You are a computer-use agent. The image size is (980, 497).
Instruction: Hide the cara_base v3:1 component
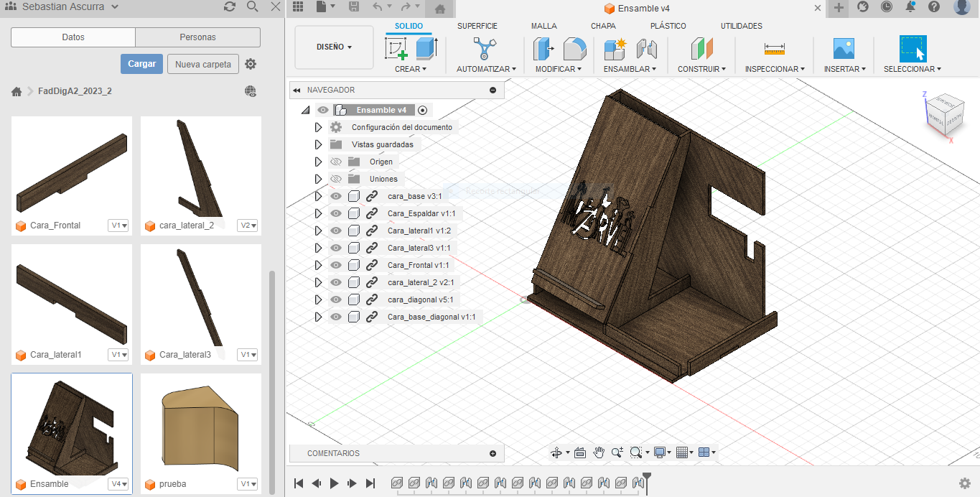335,196
